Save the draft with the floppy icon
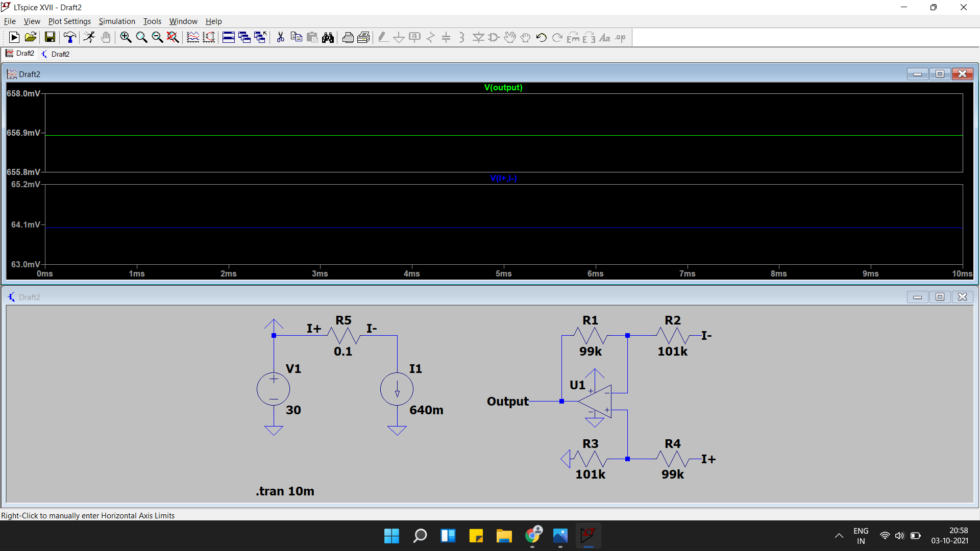 [50, 37]
